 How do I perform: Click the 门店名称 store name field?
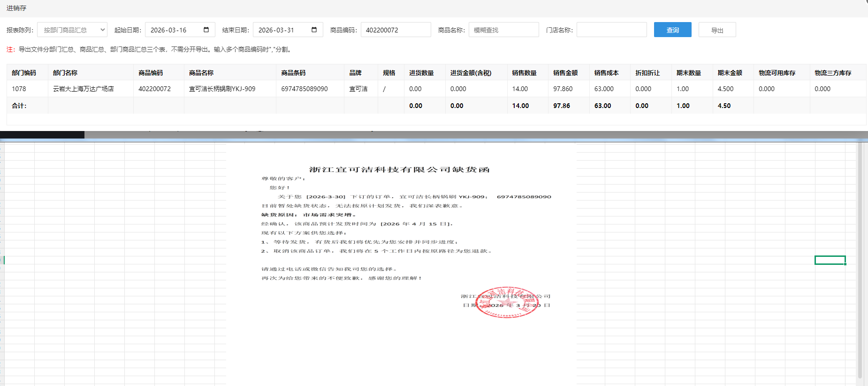click(x=611, y=30)
